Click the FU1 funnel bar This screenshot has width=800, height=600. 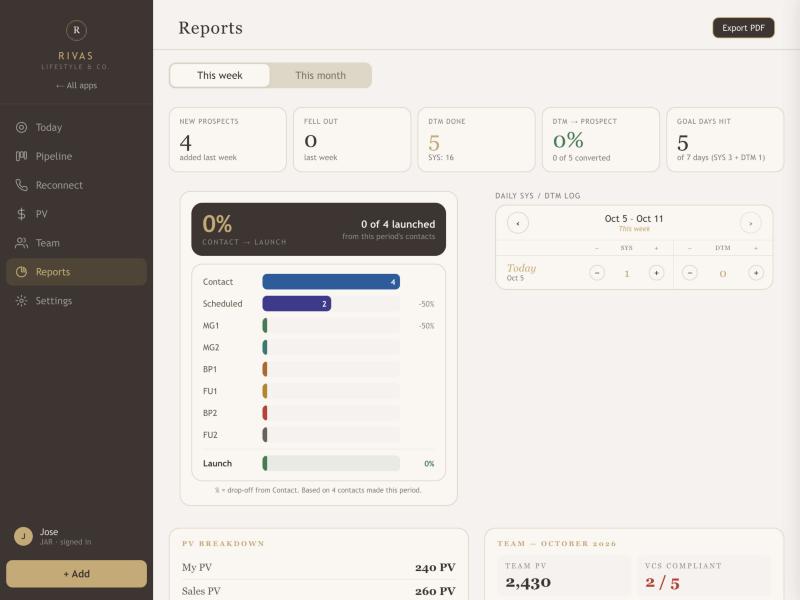coord(331,391)
